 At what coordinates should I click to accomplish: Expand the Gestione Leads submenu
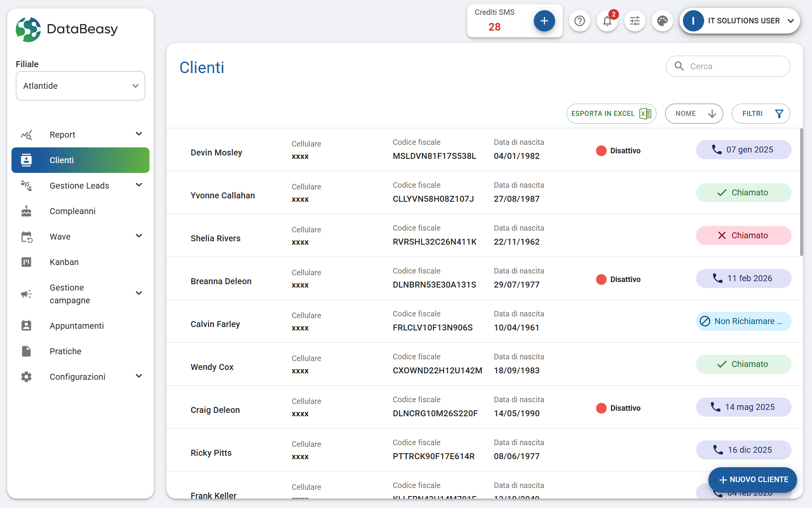138,185
